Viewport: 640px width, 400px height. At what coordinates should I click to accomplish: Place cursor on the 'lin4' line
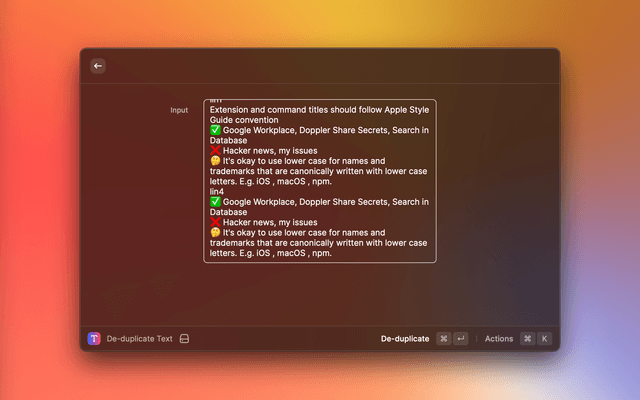[x=218, y=191]
